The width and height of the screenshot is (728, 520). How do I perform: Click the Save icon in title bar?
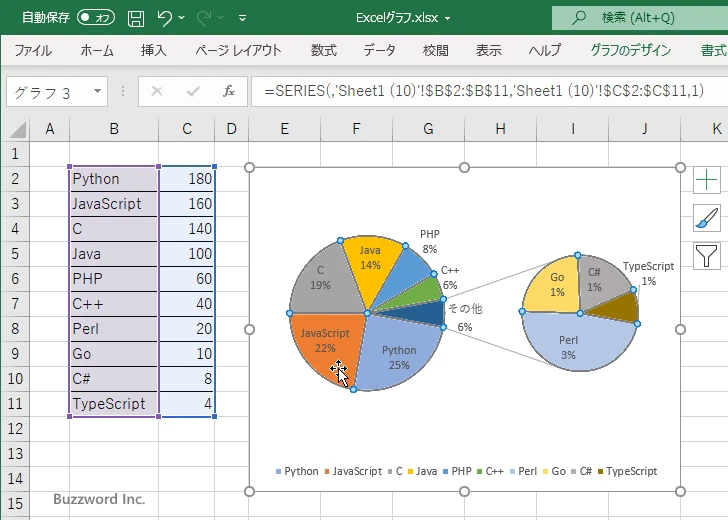[136, 18]
